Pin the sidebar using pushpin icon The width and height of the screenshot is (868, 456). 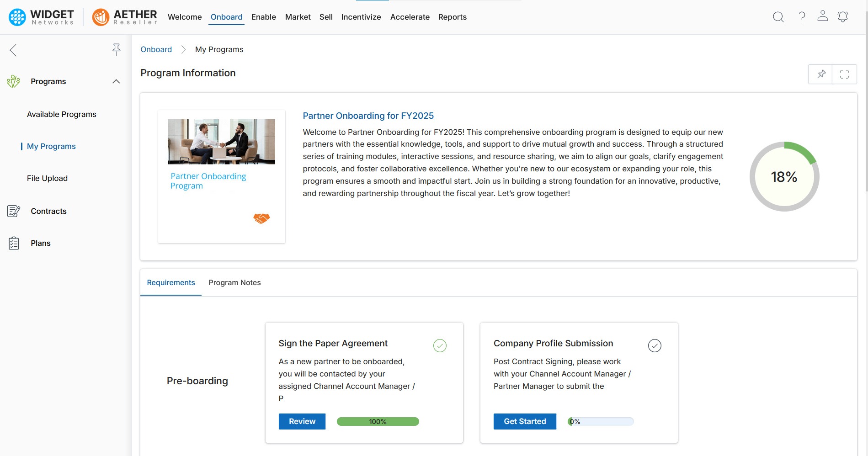(117, 50)
